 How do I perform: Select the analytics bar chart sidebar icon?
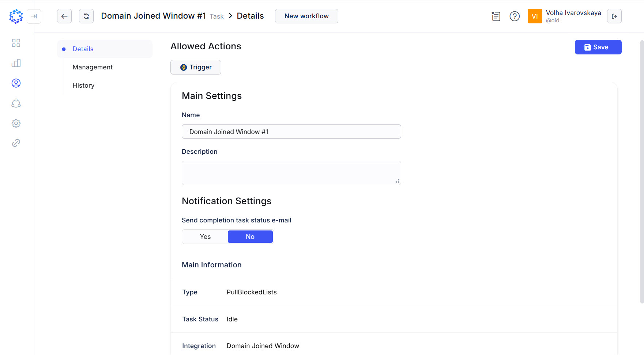[16, 63]
